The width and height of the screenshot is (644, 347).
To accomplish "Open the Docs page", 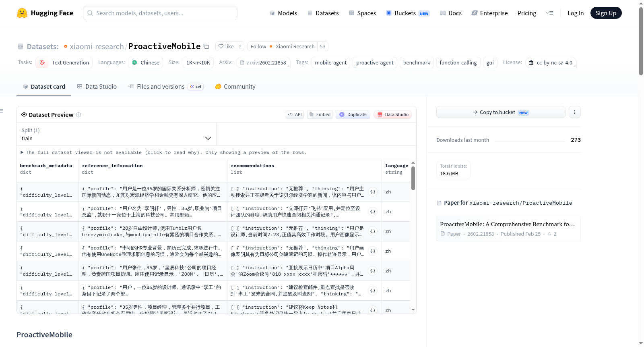I will (451, 13).
